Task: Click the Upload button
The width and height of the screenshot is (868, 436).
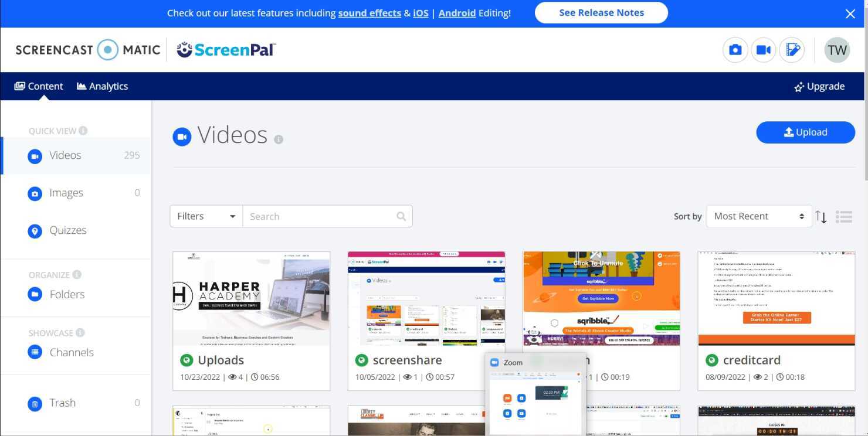Action: (805, 132)
